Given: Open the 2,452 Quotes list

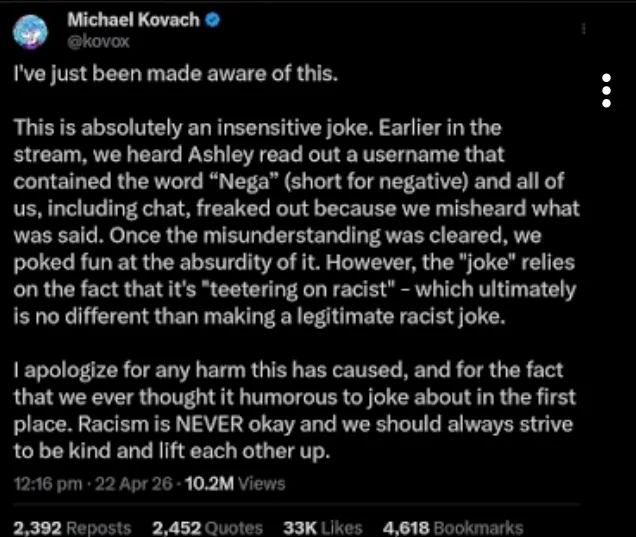Looking at the screenshot, I should 207,527.
